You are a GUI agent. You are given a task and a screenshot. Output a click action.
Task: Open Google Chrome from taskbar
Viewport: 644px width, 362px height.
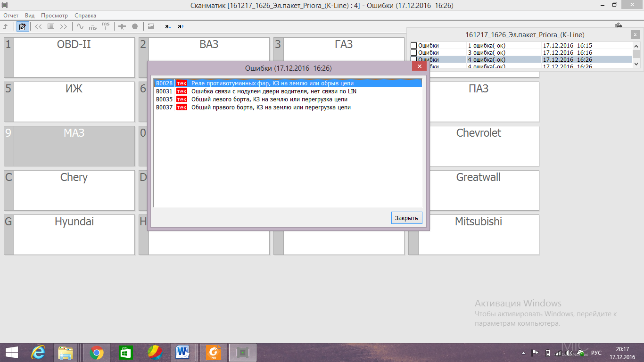point(97,353)
